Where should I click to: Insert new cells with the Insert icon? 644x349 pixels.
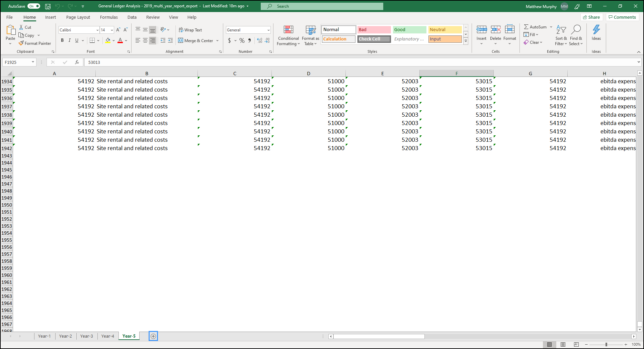pos(481,33)
